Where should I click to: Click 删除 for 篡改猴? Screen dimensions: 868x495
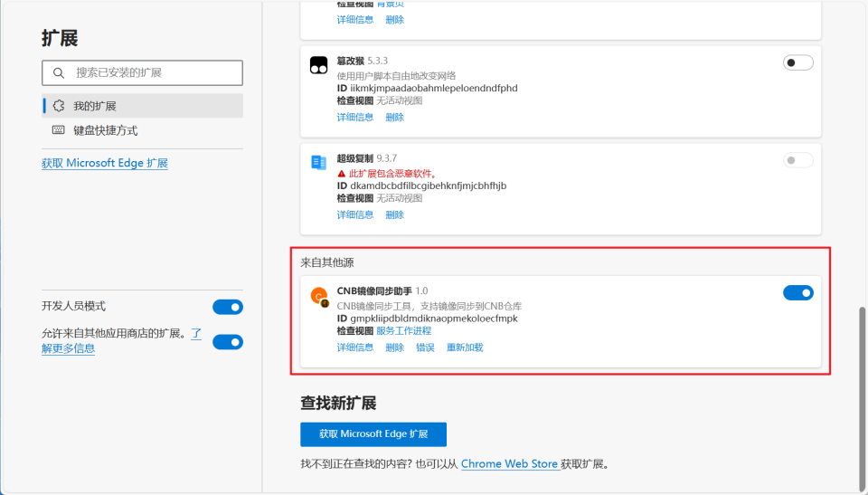(x=395, y=117)
